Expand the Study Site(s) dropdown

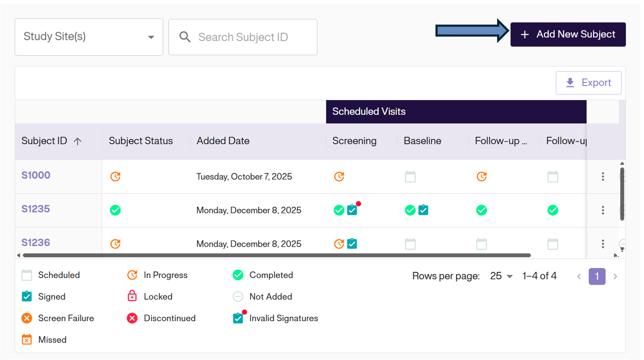coord(151,37)
